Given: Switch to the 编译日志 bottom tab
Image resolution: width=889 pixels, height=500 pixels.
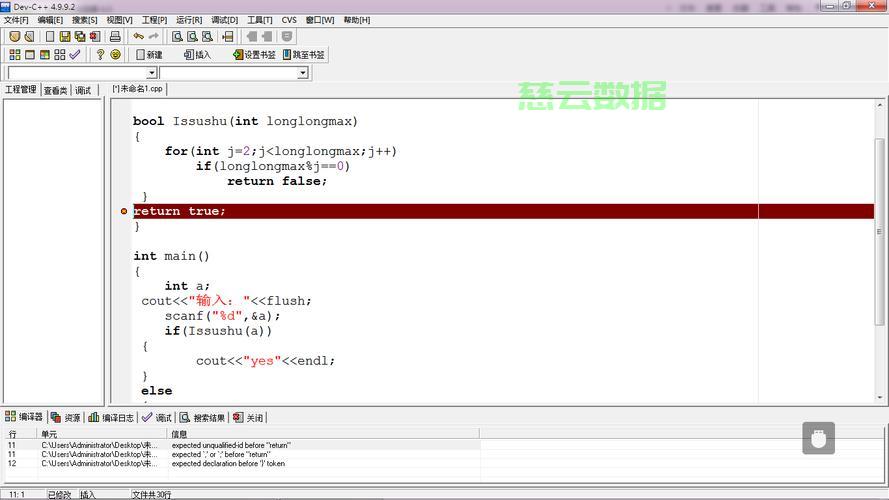Looking at the screenshot, I should tap(110, 418).
